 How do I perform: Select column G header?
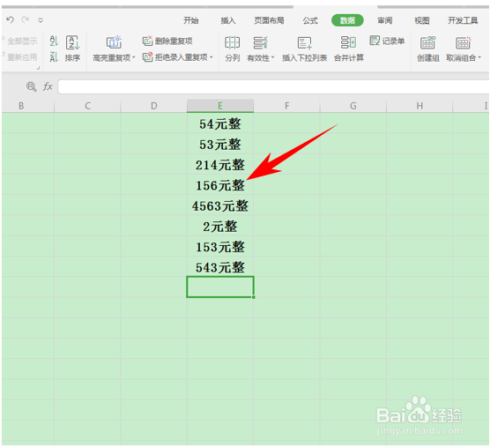pyautogui.click(x=353, y=106)
